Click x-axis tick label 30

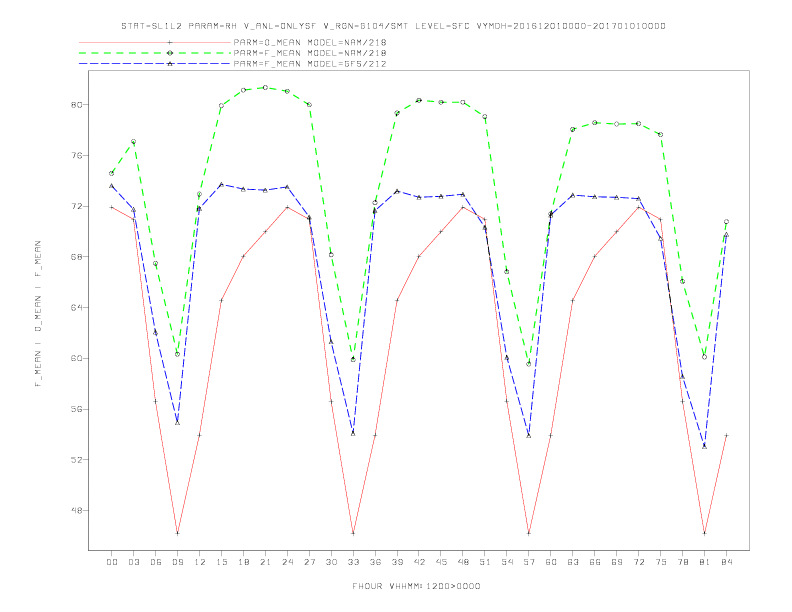pyautogui.click(x=331, y=562)
